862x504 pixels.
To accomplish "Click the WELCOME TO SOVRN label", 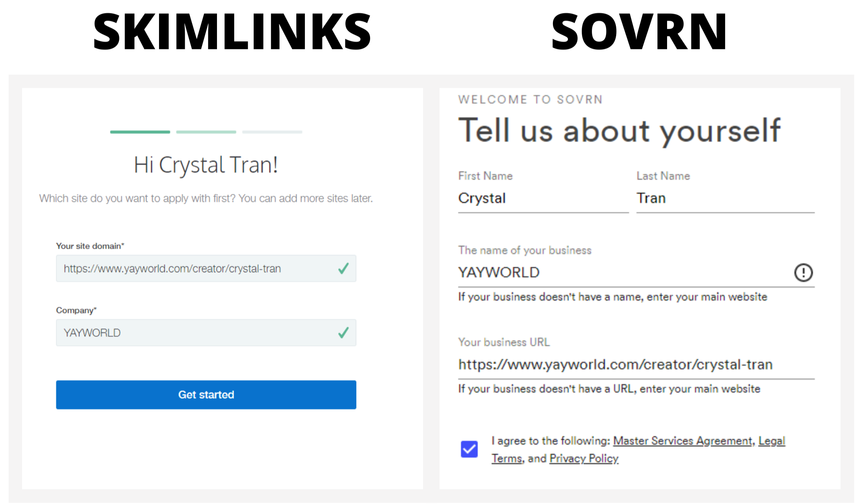I will [x=531, y=100].
